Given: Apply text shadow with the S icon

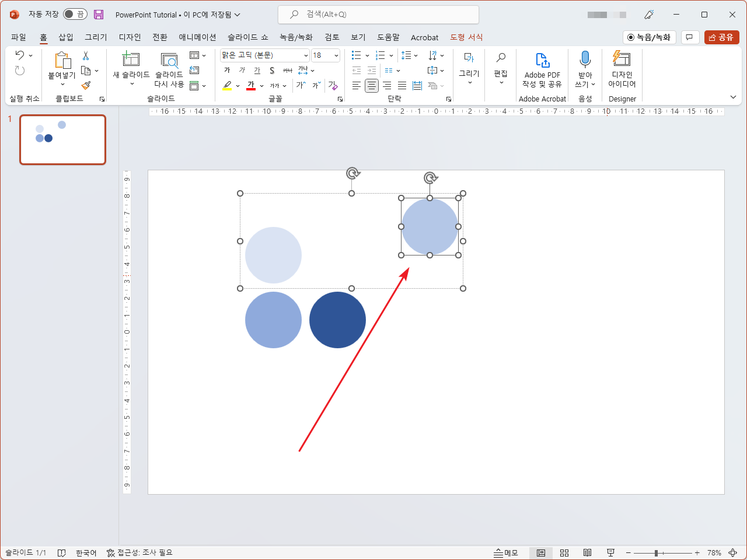Looking at the screenshot, I should click(272, 71).
